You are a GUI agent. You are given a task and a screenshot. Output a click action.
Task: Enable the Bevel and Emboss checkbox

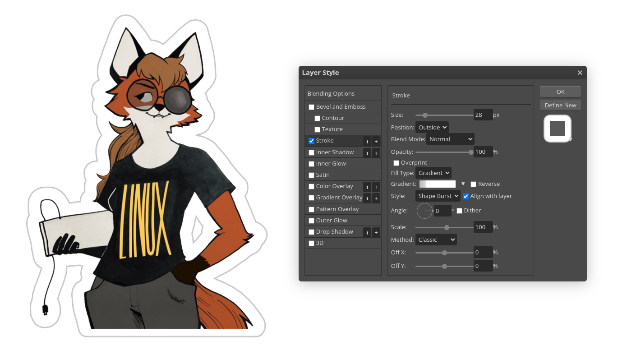[311, 107]
